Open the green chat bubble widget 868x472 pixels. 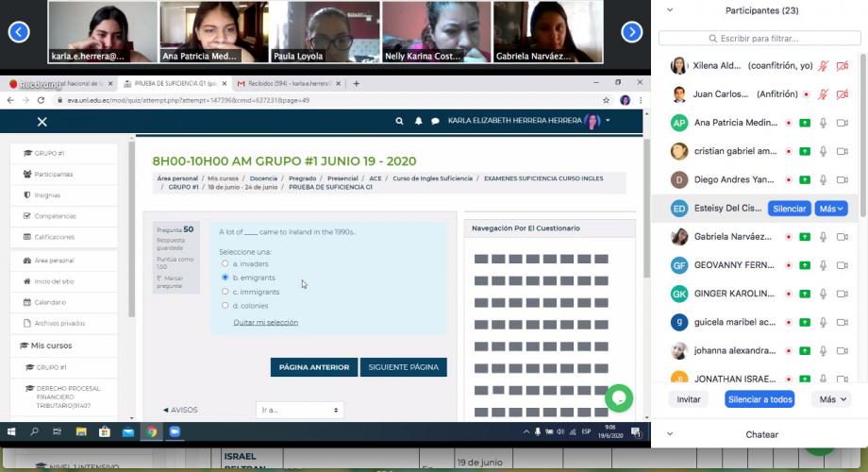[619, 397]
